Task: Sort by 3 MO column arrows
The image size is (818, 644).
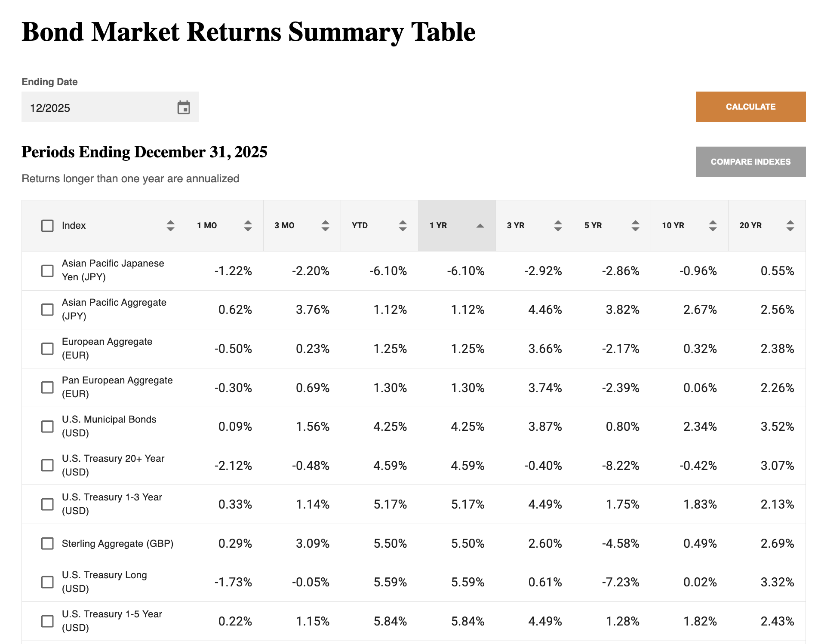Action: 325,226
